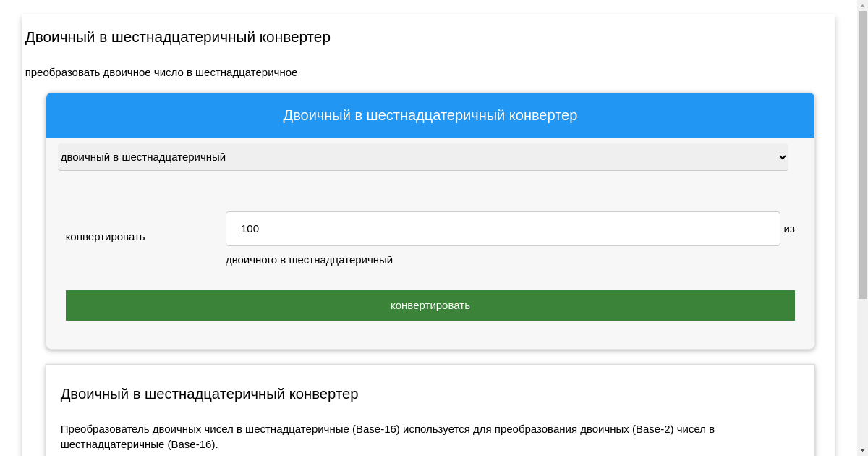This screenshot has width=868, height=456.
Task: Focus the binary number input containing 100
Action: (502, 229)
